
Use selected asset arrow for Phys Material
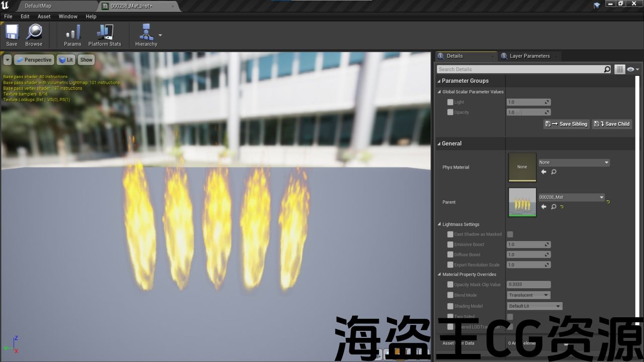coord(543,172)
